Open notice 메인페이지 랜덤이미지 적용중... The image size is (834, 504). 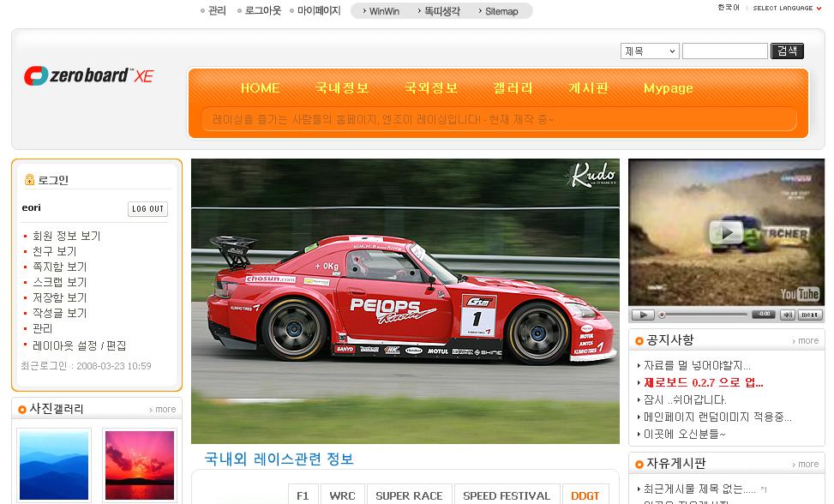(x=717, y=417)
